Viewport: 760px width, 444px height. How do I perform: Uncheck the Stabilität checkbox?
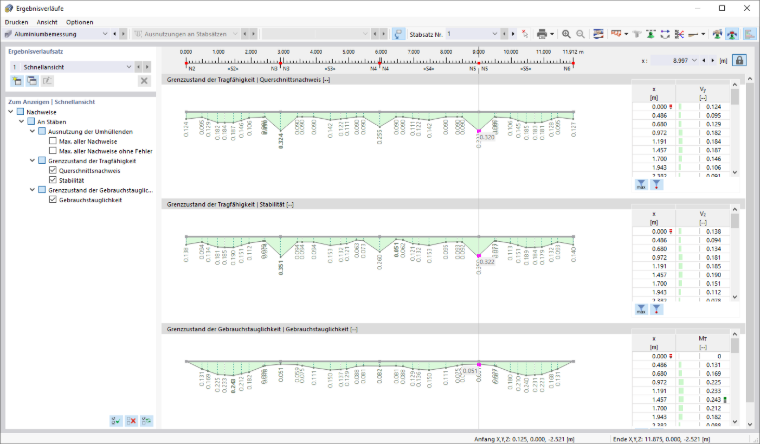click(x=53, y=180)
